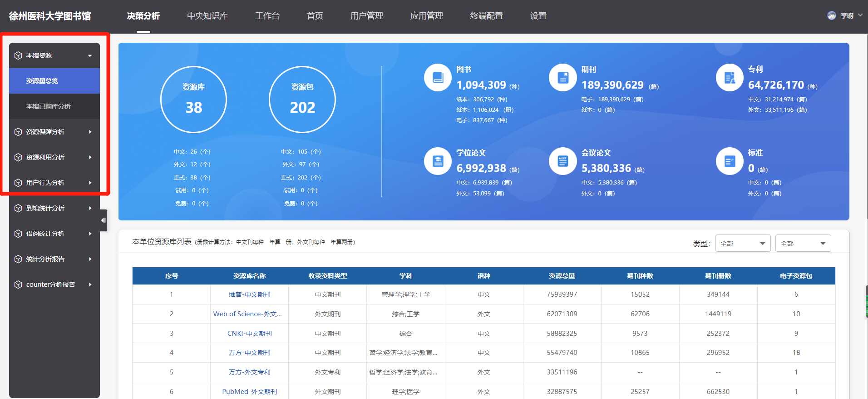Click the 资源总量 column header
868x399 pixels.
click(562, 276)
